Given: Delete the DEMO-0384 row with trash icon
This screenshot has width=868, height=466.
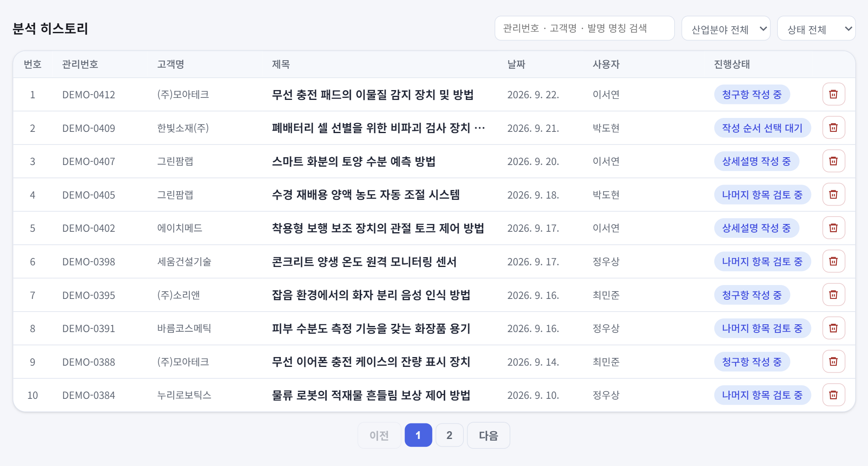Looking at the screenshot, I should click(834, 395).
